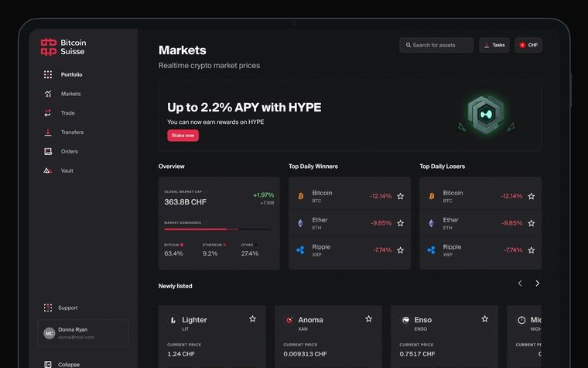Select Orders in the sidebar
This screenshot has height=368, width=588.
click(70, 151)
